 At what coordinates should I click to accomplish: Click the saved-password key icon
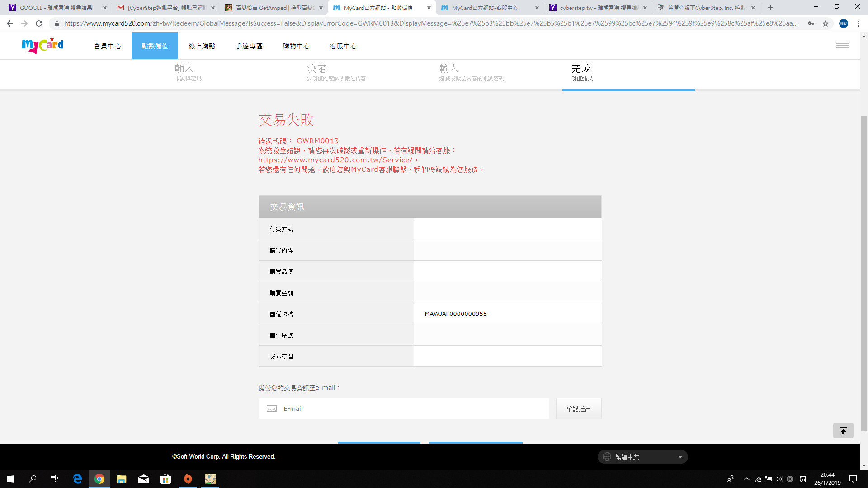pos(811,23)
